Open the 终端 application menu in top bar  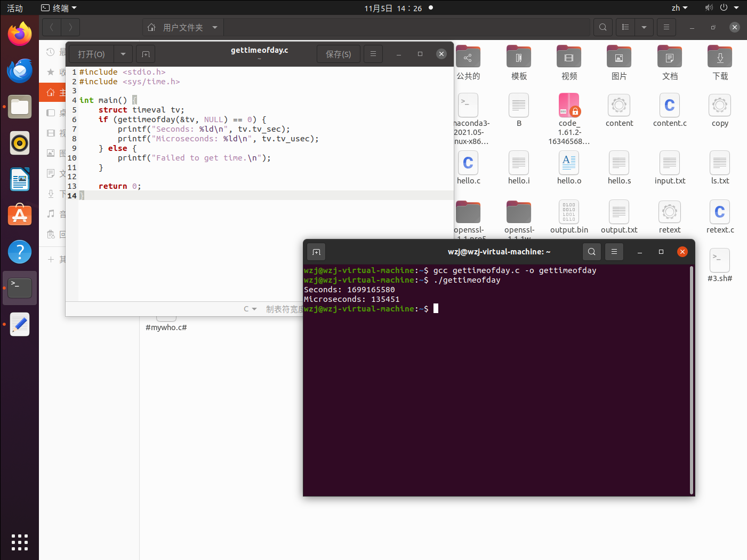[59, 8]
